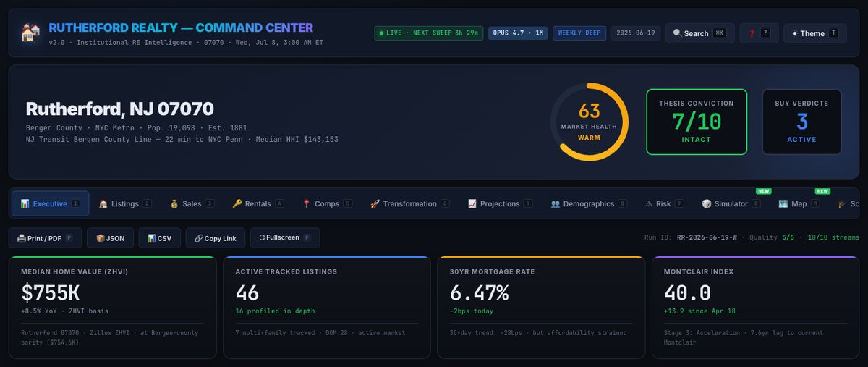Click the NEW badge above Simulator tab
The height and width of the screenshot is (367, 868).
[763, 191]
